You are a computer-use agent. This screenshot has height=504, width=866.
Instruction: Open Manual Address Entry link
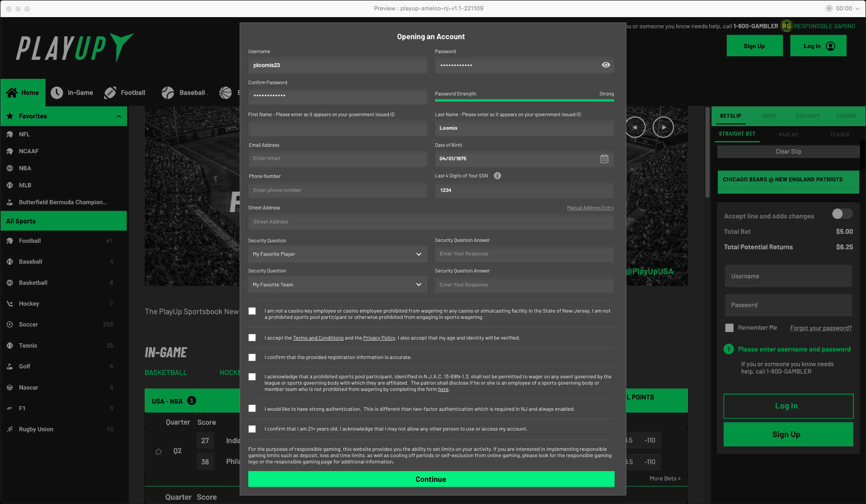coord(590,208)
